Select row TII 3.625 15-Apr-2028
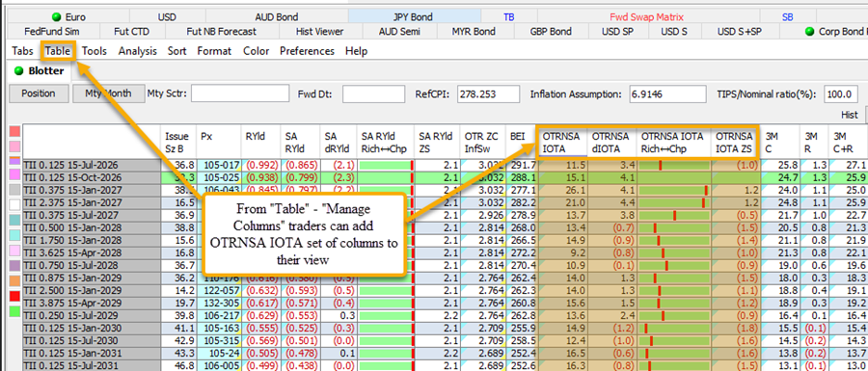The width and height of the screenshot is (868, 371). [92, 252]
